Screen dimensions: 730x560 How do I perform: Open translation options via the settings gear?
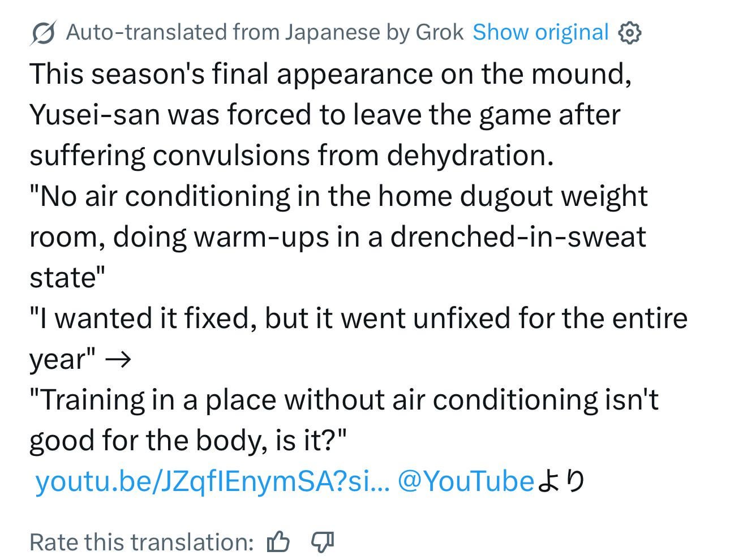point(630,32)
